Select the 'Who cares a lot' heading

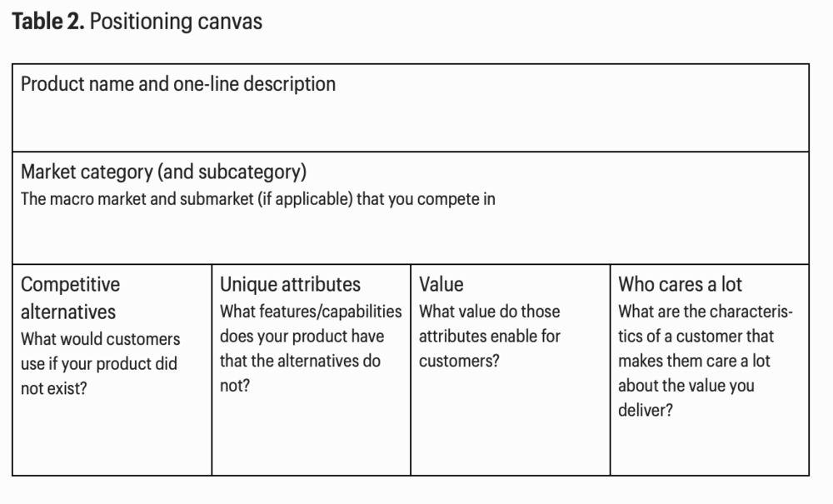coord(680,285)
